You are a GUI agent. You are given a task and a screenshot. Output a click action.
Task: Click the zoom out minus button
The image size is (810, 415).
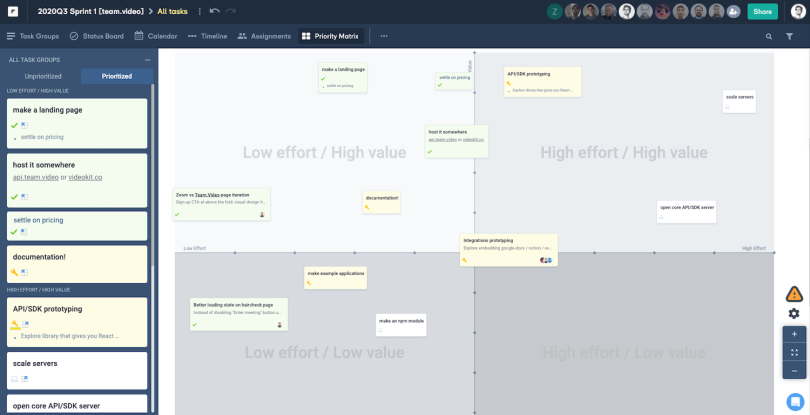point(794,371)
